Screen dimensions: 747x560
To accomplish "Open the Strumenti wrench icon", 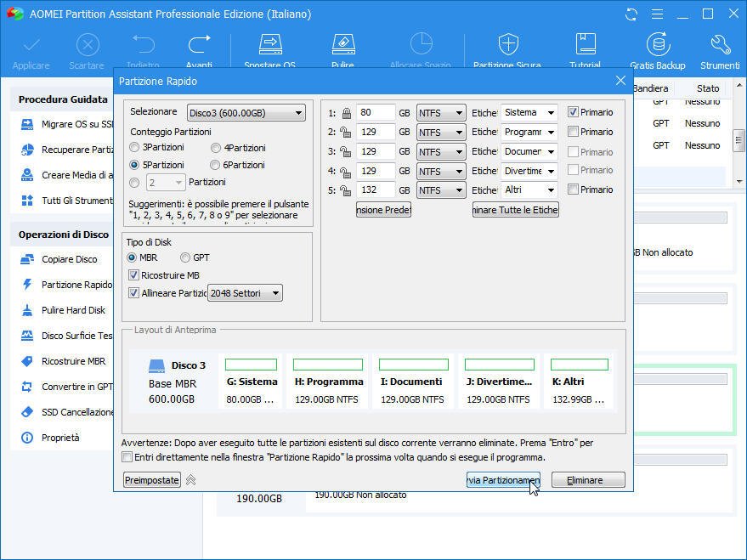I will 720,45.
